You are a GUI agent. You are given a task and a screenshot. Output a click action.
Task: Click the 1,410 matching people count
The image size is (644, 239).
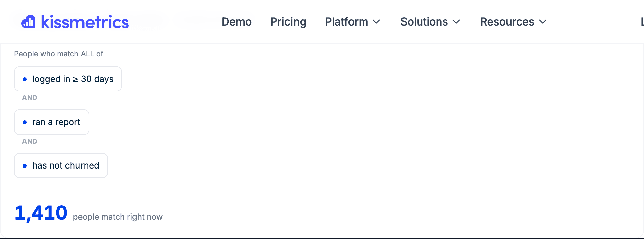(41, 213)
